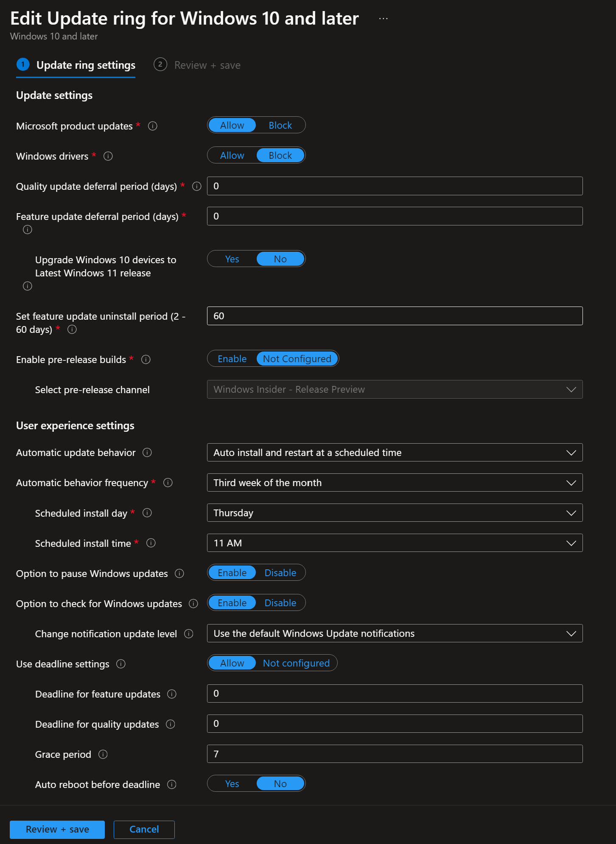Enable pre-release builds

tap(232, 359)
